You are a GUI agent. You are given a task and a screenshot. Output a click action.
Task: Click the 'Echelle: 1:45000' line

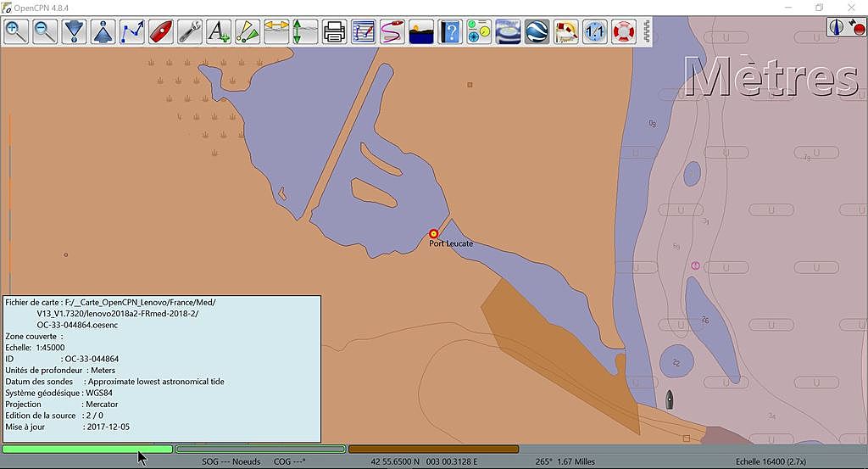(35, 348)
